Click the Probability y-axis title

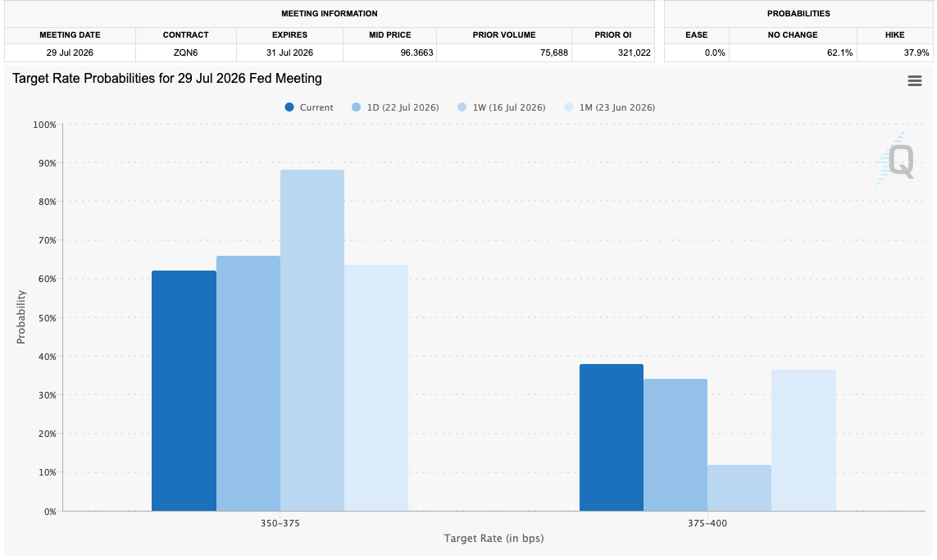21,316
